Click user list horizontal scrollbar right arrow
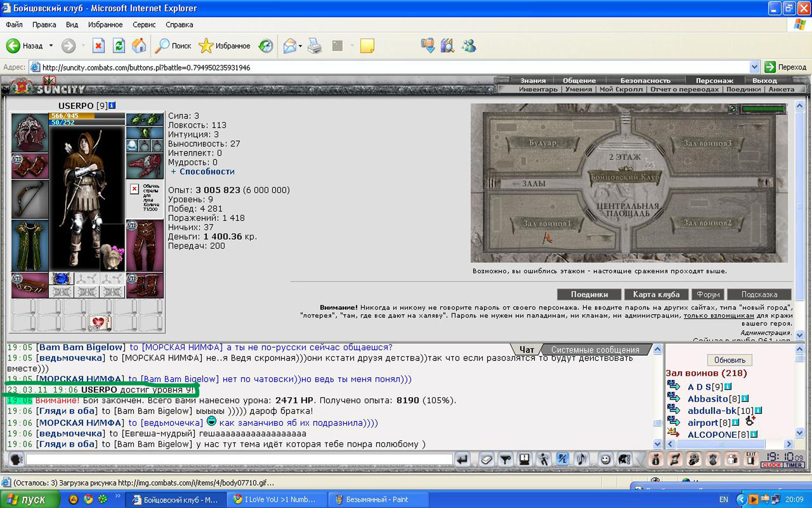Viewport: 812px width, 508px height. coord(788,444)
